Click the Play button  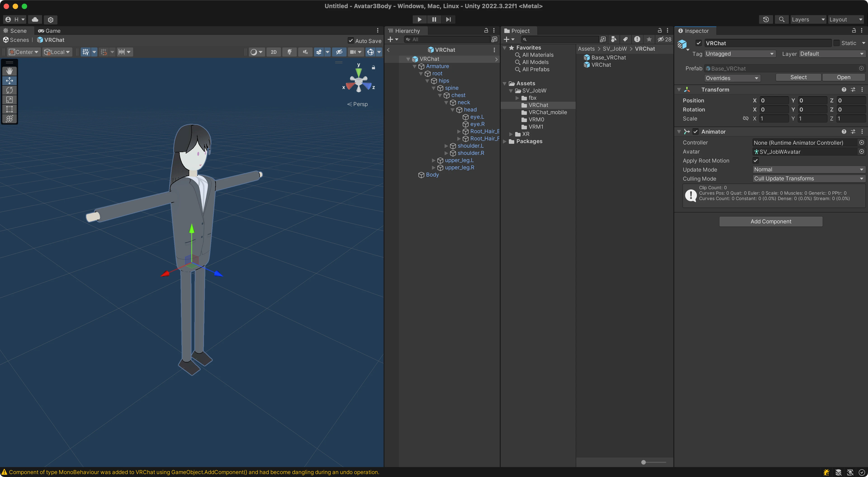point(420,19)
